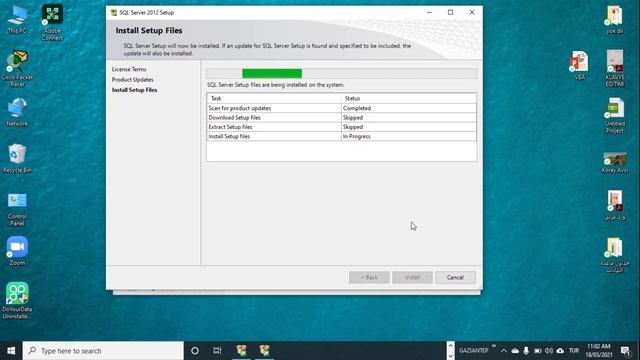
Task: Select the Install Setup files task row
Action: [x=342, y=136]
